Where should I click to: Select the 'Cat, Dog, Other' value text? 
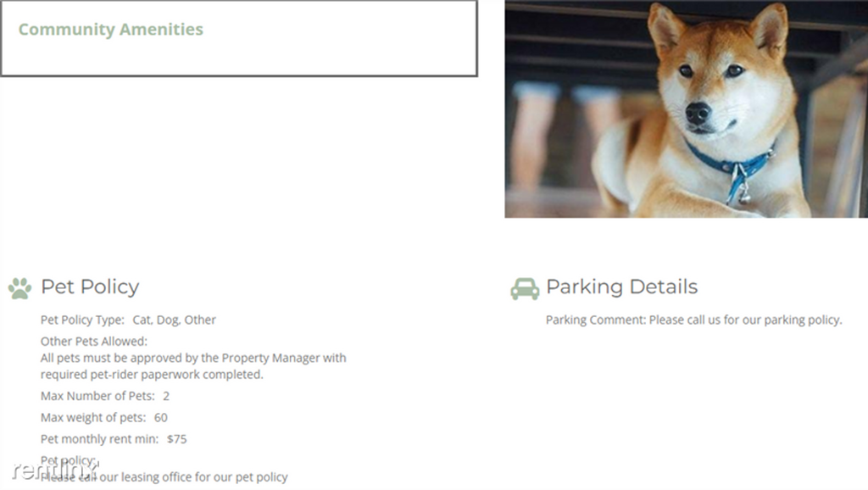(x=175, y=320)
